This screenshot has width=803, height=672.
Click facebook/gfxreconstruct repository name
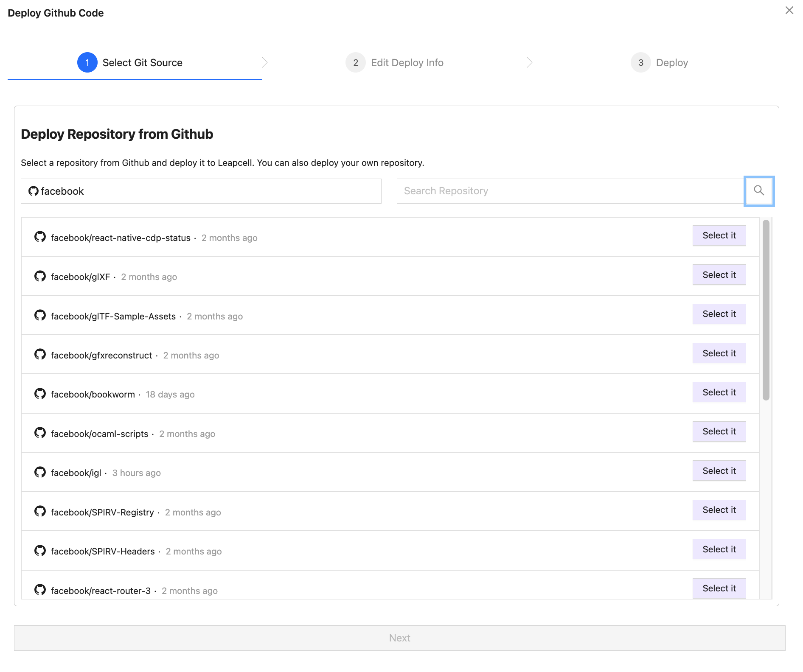click(101, 356)
